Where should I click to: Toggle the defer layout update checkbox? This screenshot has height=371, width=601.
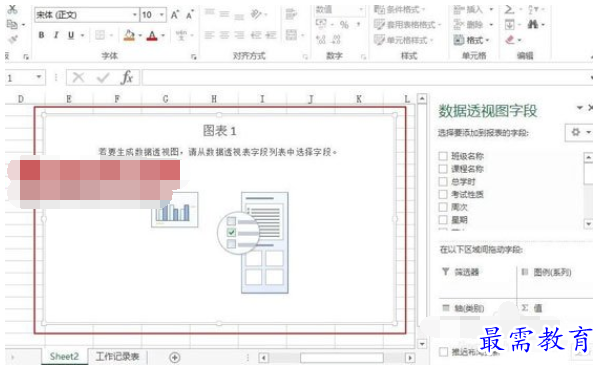[443, 352]
